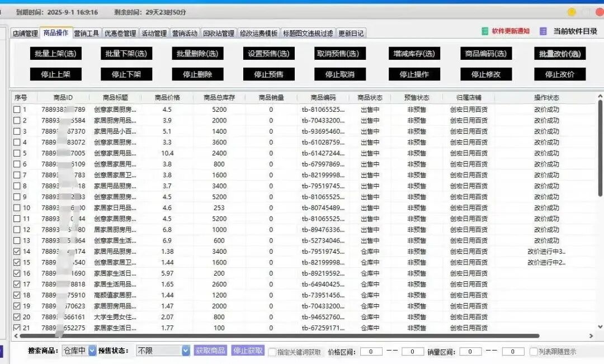The image size is (604, 364).
Task: Switch to the 活动管理 tab
Action: point(154,34)
